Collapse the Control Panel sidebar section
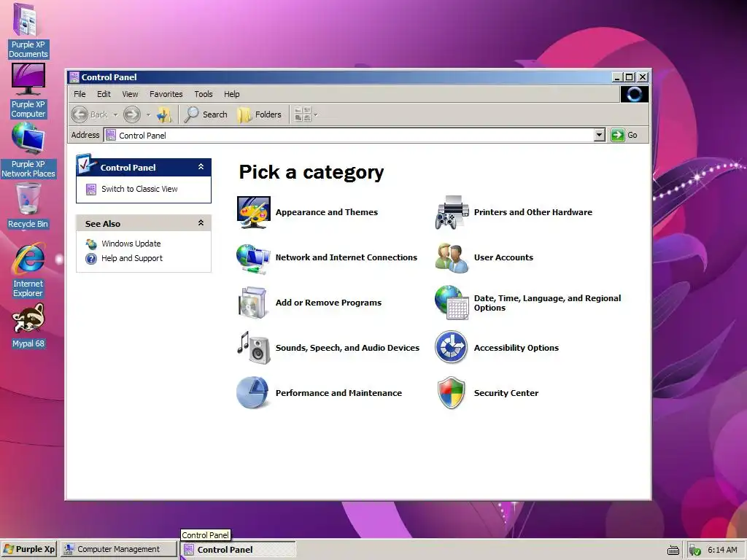The width and height of the screenshot is (747, 560). click(201, 167)
